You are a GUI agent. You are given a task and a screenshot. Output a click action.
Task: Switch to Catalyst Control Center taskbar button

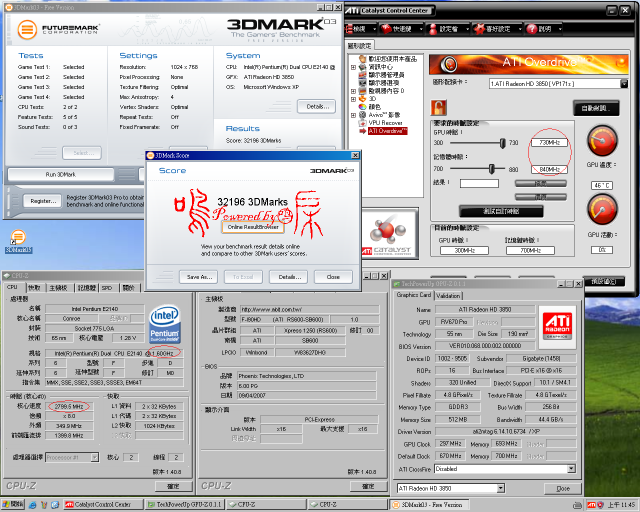coord(103,505)
